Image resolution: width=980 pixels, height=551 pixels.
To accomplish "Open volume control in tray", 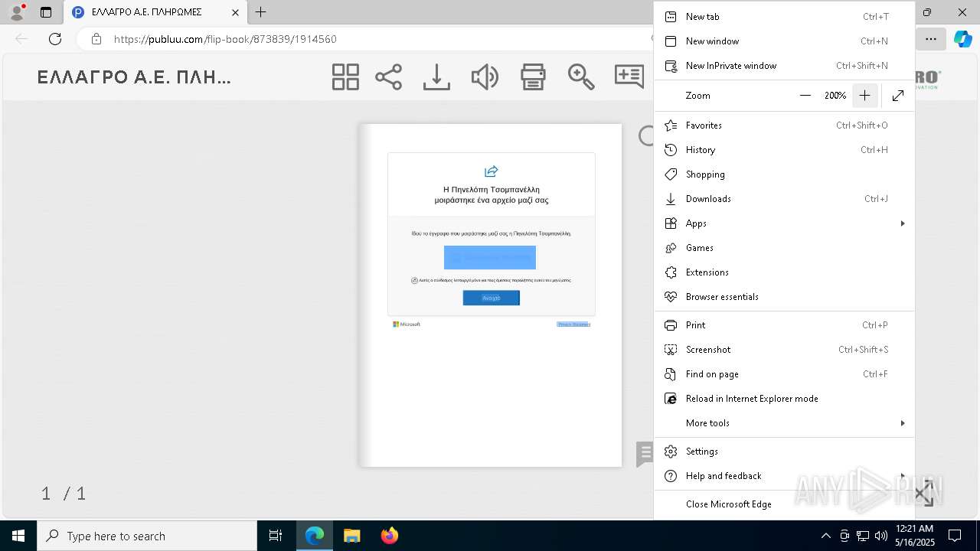I will click(x=881, y=536).
